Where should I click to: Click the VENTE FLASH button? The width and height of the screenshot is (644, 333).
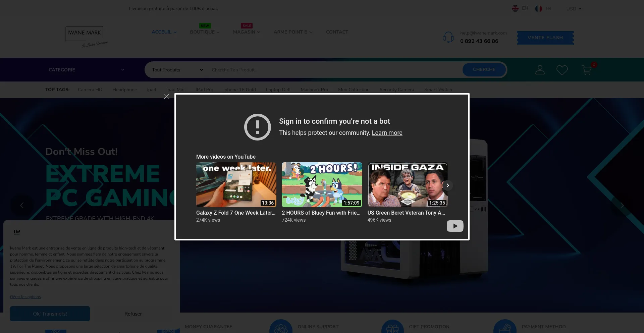[x=545, y=38]
